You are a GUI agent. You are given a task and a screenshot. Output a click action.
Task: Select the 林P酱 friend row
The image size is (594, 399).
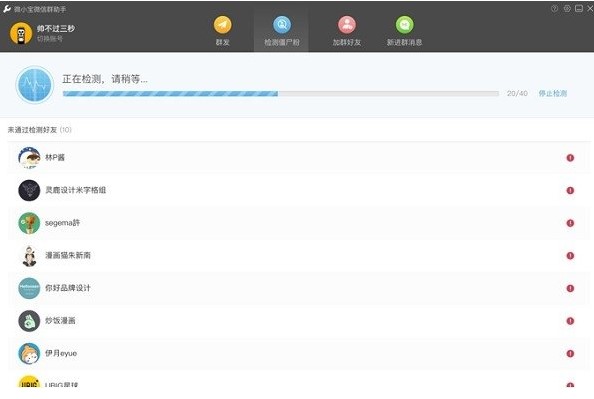[299, 158]
